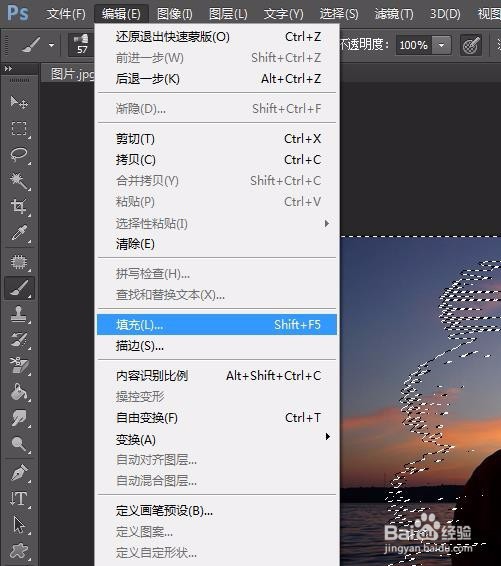Screen dimensions: 501x566
Task: Select the Eyedropper tool
Action: [x=19, y=233]
